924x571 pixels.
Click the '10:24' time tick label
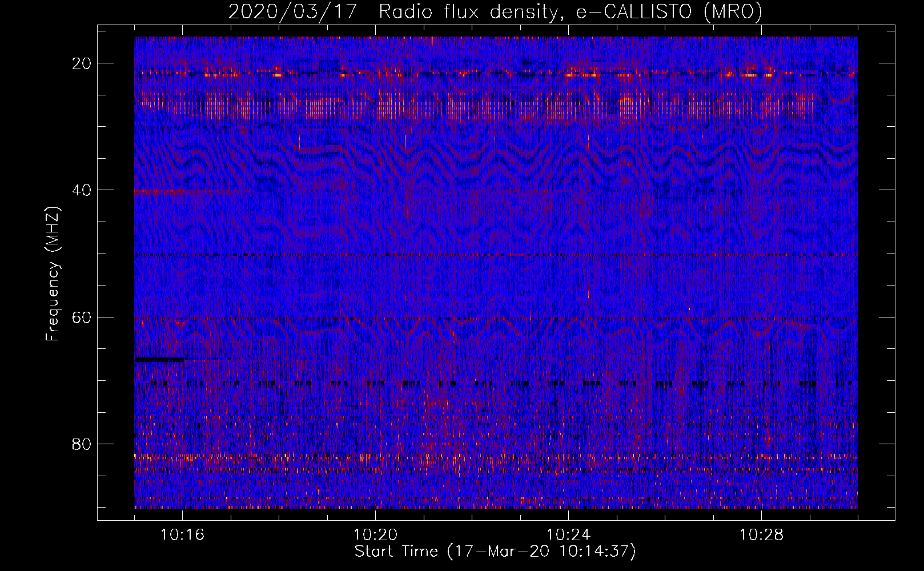568,535
